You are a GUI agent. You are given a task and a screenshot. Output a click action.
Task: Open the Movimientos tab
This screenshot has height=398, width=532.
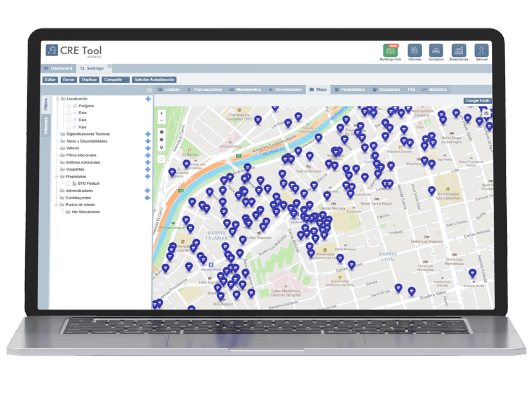click(x=245, y=90)
